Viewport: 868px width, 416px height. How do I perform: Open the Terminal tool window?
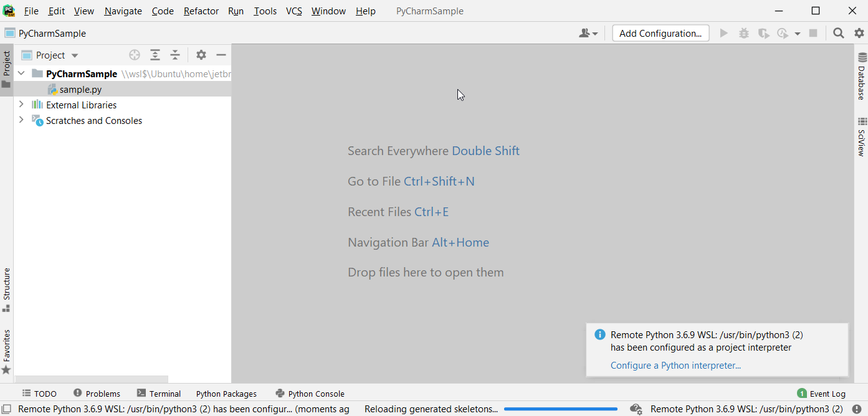(x=159, y=394)
